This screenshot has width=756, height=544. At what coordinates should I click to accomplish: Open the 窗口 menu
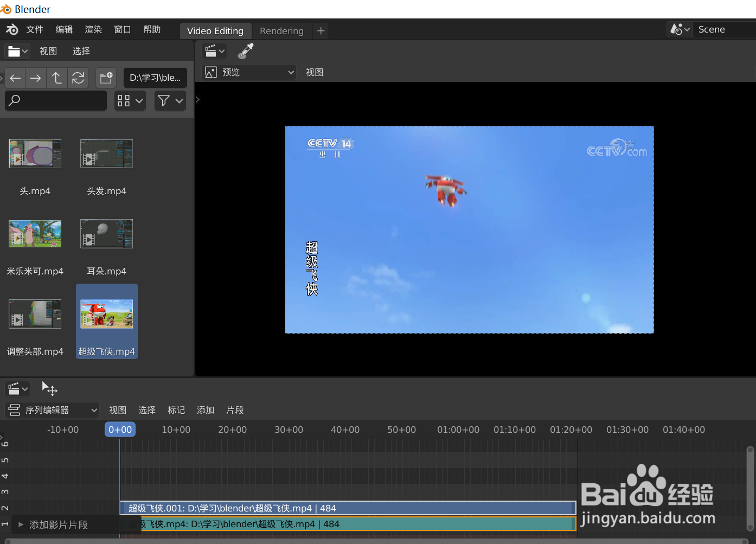point(123,30)
